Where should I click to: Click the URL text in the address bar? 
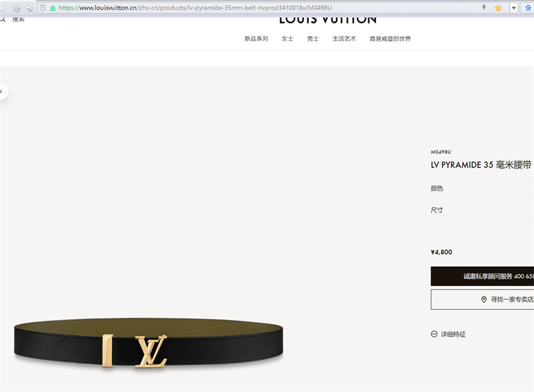195,8
